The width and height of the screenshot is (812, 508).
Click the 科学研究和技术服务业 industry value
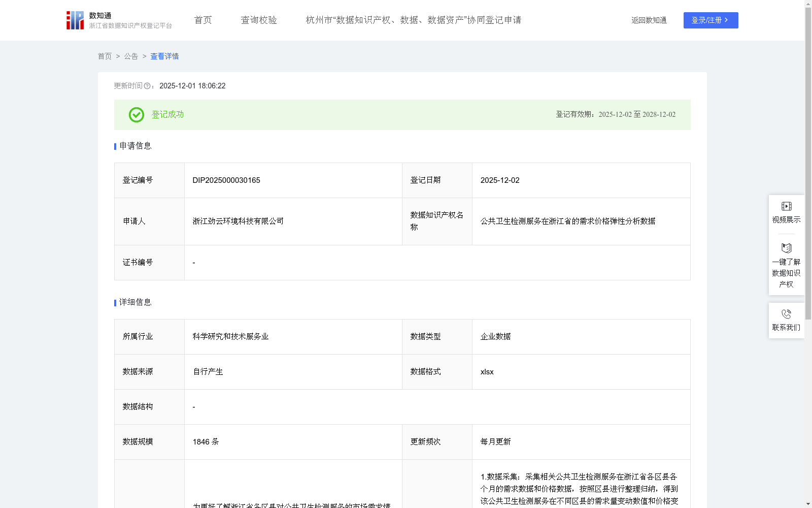coord(230,337)
